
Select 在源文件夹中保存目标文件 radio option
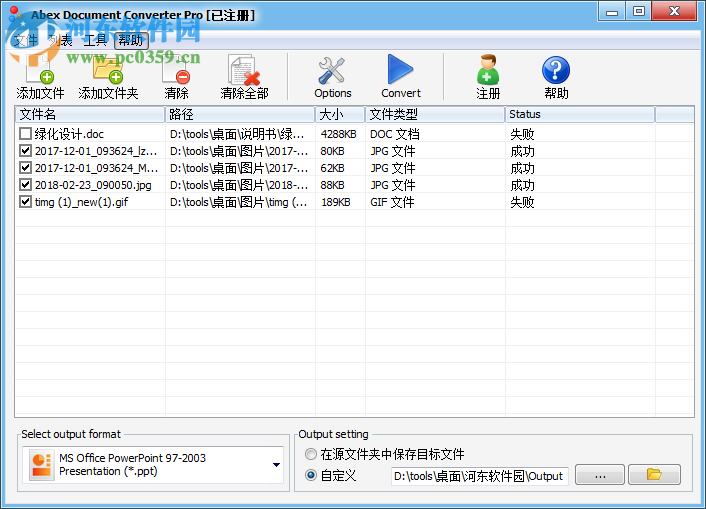[x=311, y=454]
